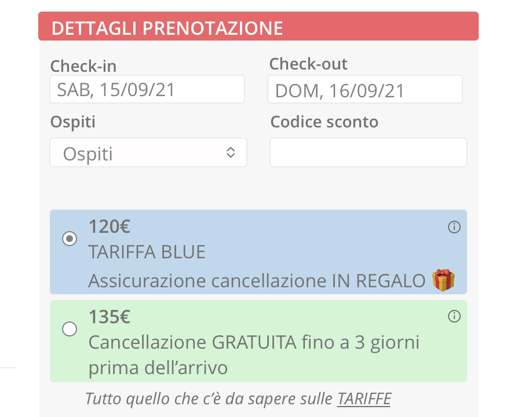Click the Ospiti label above the selector
Screen dimensions: 532x417
coord(73,122)
